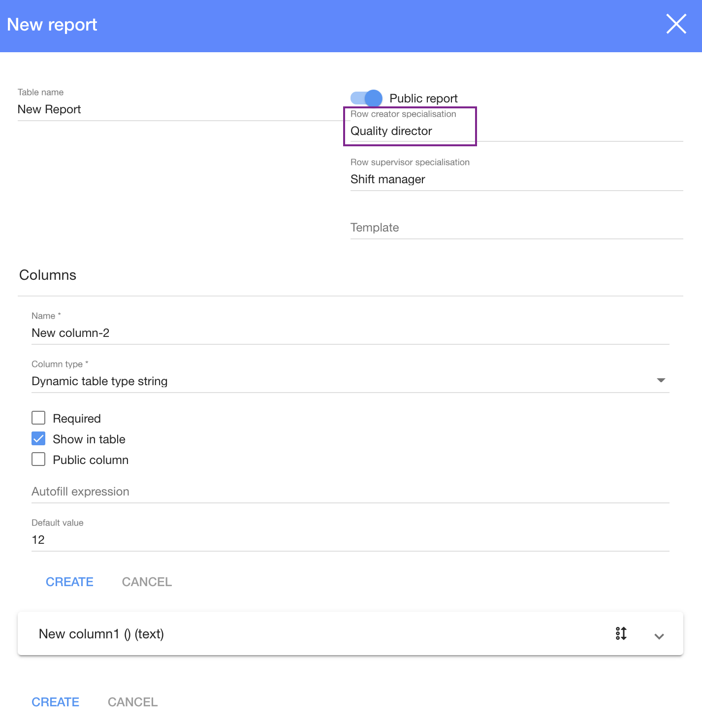This screenshot has width=702, height=728.
Task: Enable the Required checkbox
Action: (x=38, y=418)
